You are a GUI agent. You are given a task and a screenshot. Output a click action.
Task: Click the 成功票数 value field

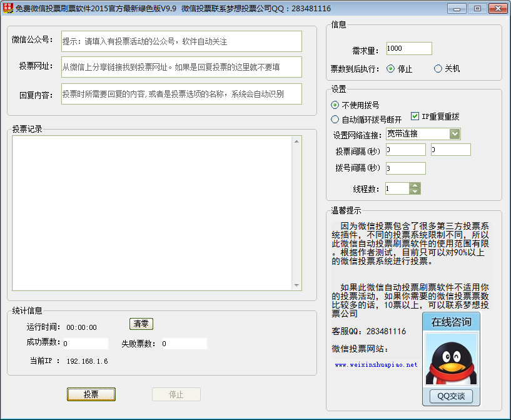86,344
